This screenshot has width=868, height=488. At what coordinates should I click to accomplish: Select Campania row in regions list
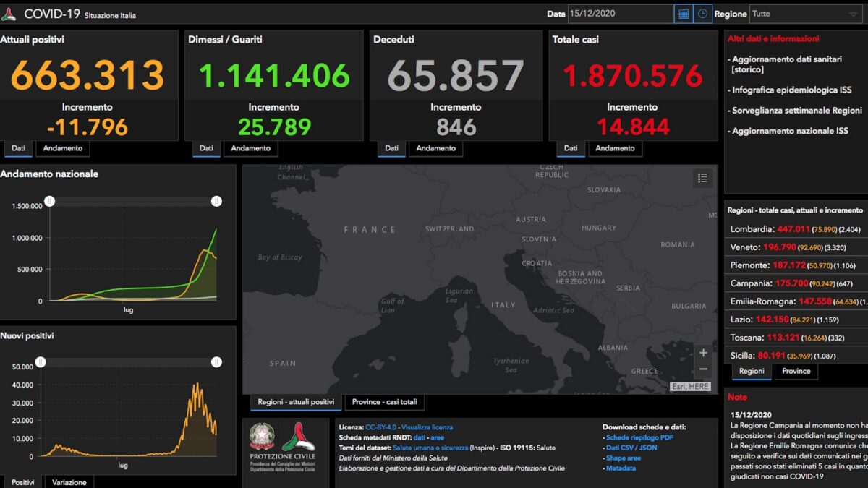pyautogui.click(x=796, y=283)
